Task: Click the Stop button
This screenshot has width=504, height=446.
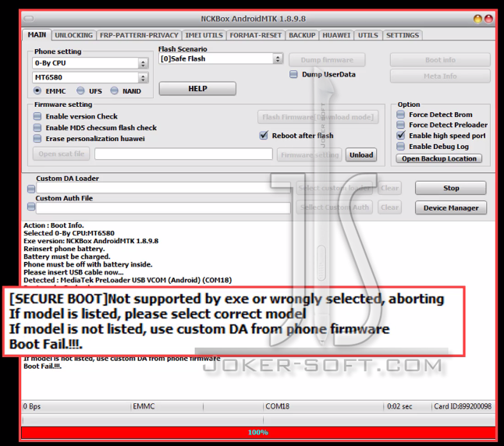Action: click(451, 188)
